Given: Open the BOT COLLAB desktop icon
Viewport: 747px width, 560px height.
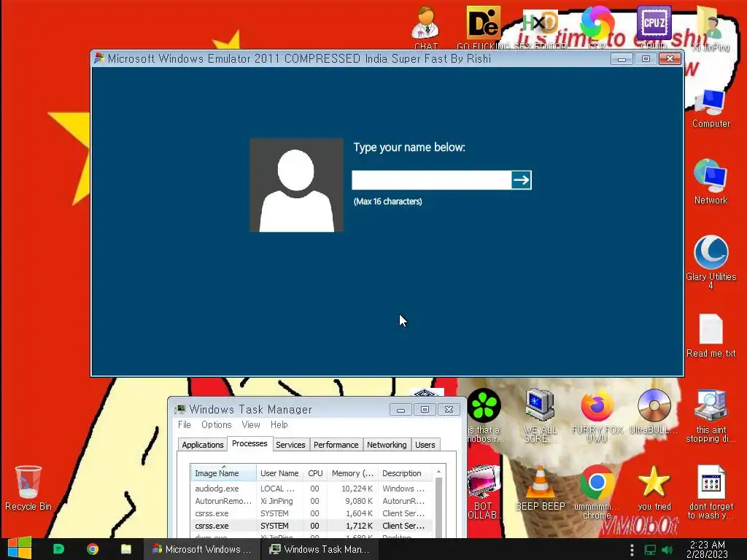Looking at the screenshot, I should tap(484, 491).
